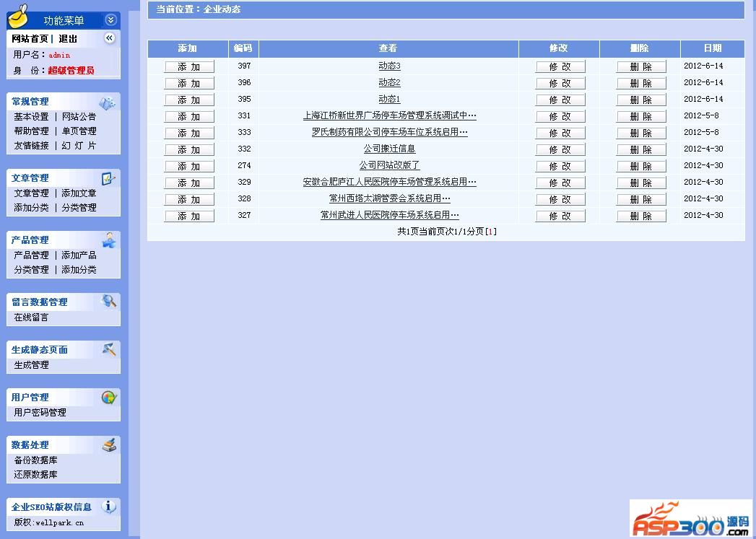Open 基本设置 in sidebar
This screenshot has width=756, height=539.
pyautogui.click(x=31, y=117)
